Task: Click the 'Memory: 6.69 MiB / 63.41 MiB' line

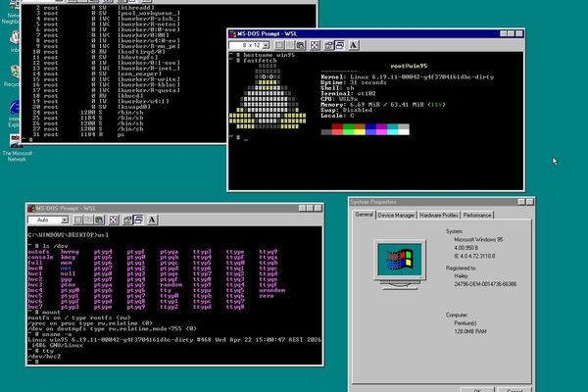Action: (383, 105)
